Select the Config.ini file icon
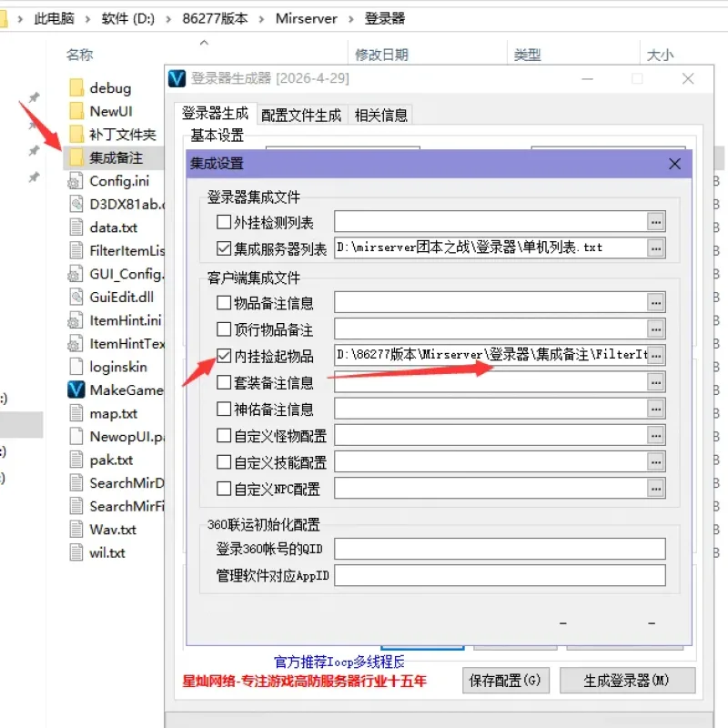Viewport: 728px width, 728px height. [x=76, y=181]
